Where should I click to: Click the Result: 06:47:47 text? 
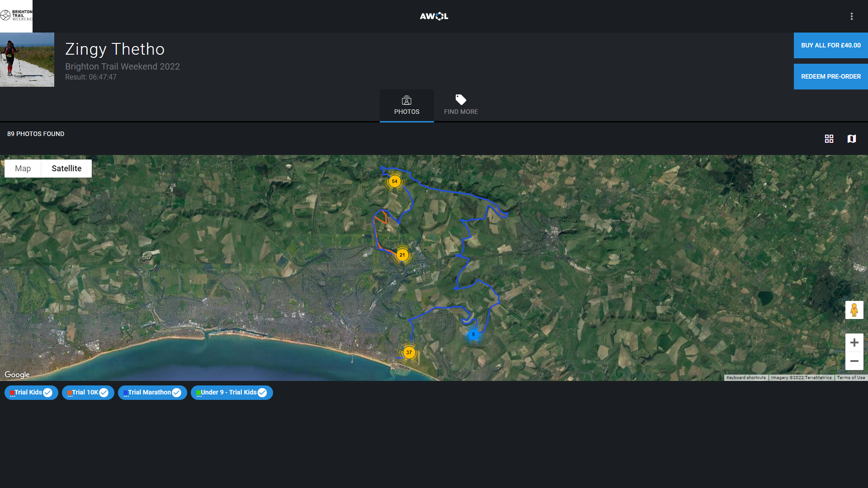91,77
